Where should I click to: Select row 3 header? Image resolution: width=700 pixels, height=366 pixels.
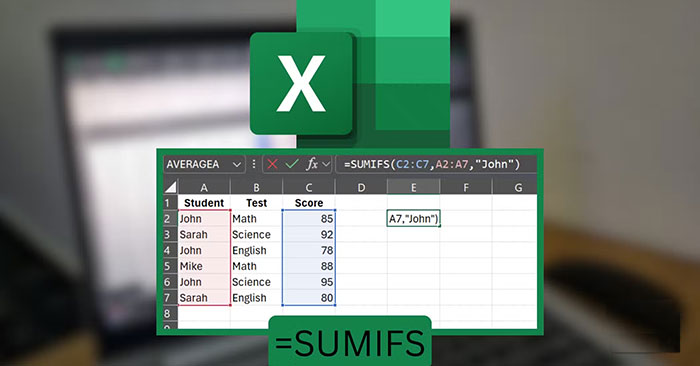click(x=171, y=234)
